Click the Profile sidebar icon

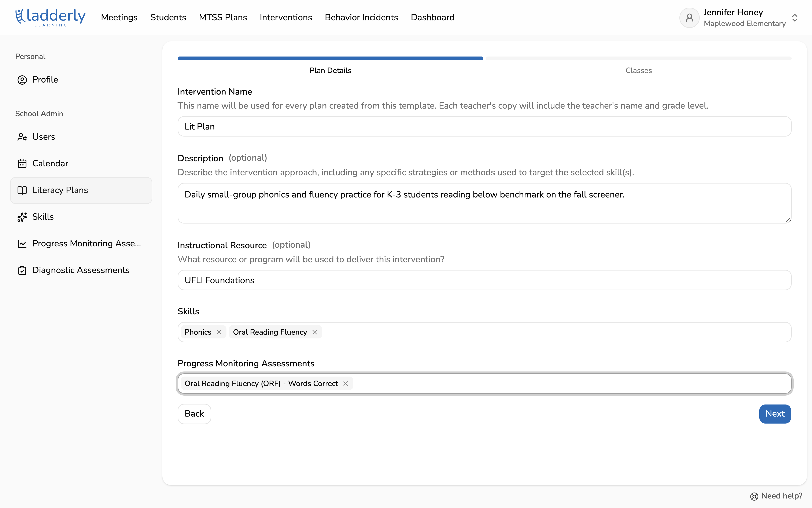(22, 80)
